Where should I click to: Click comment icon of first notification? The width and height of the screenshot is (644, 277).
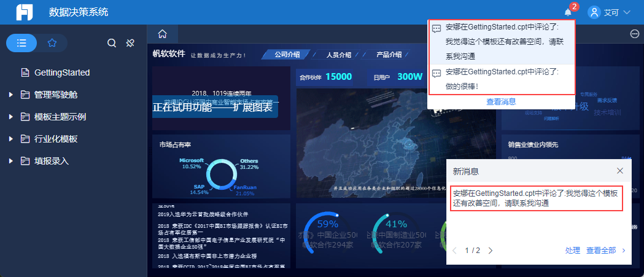tap(436, 28)
